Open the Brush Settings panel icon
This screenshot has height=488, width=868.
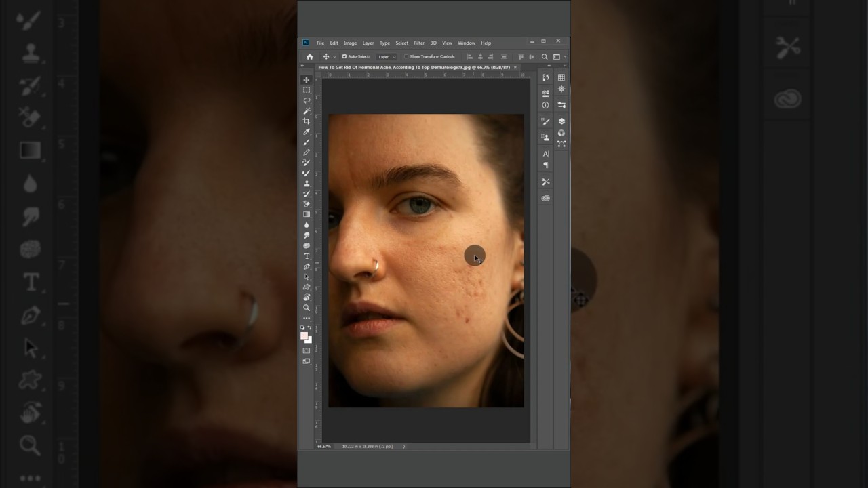tap(545, 122)
